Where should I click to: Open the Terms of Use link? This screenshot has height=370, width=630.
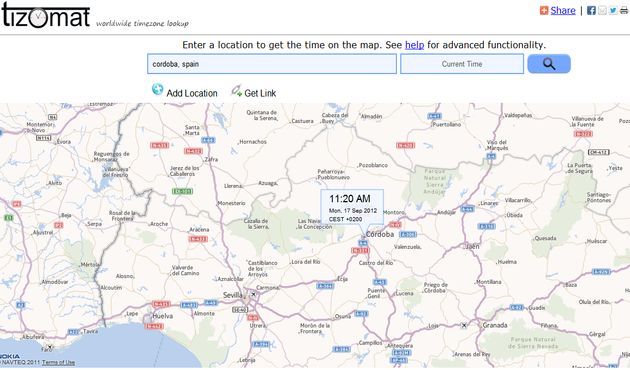click(x=58, y=362)
